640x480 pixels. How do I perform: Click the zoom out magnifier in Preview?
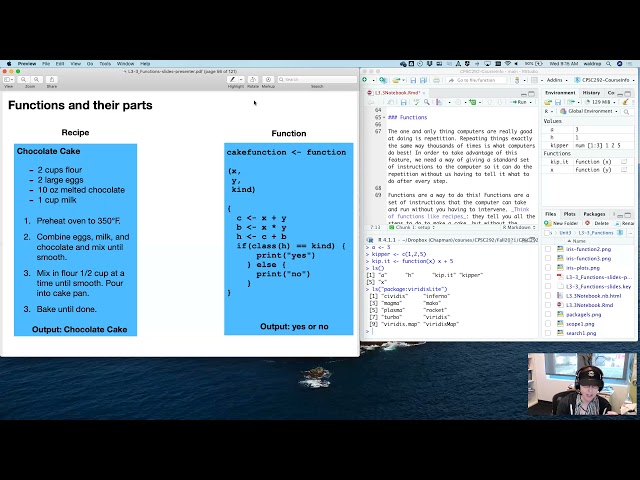coord(24,80)
